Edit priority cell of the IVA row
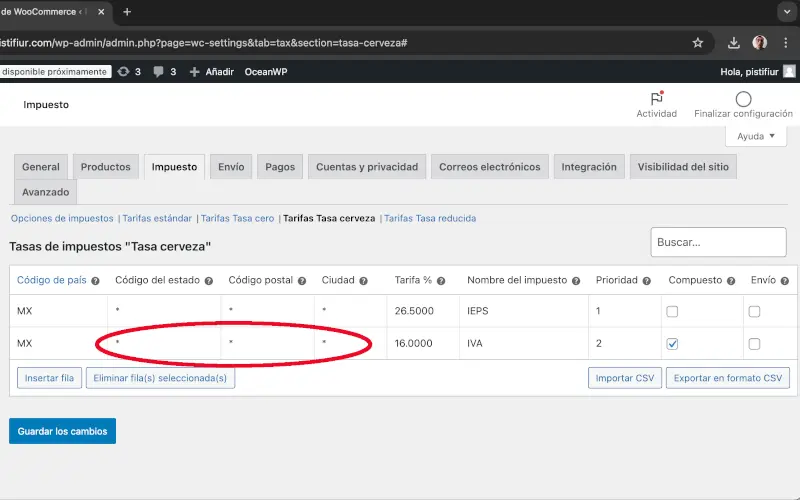The height and width of the screenshot is (500, 800). click(625, 343)
